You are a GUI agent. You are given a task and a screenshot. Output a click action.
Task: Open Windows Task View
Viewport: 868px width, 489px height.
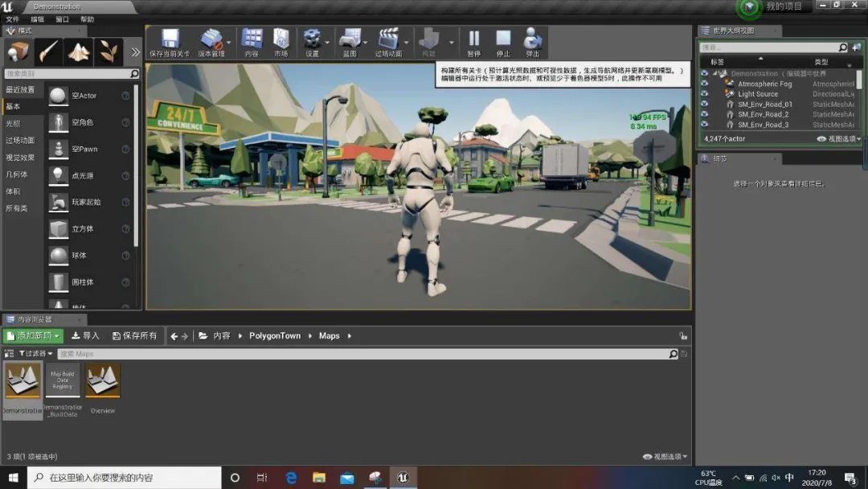click(x=262, y=478)
